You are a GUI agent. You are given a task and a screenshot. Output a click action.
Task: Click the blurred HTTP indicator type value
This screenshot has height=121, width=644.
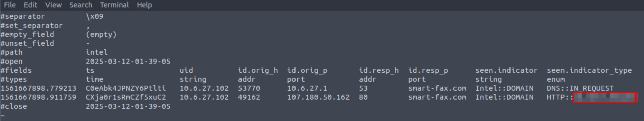point(604,97)
